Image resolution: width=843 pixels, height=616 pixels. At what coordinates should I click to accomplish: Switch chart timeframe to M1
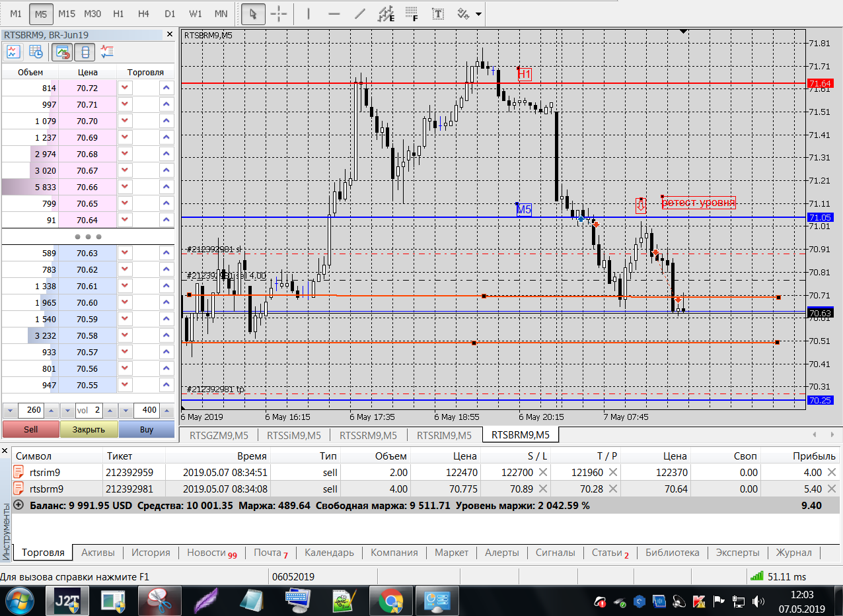16,13
